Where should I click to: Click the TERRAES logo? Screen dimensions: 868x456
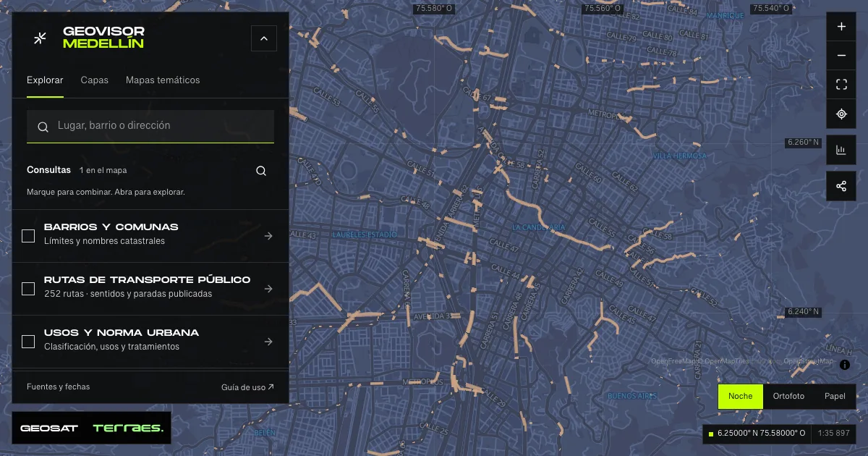pos(128,428)
